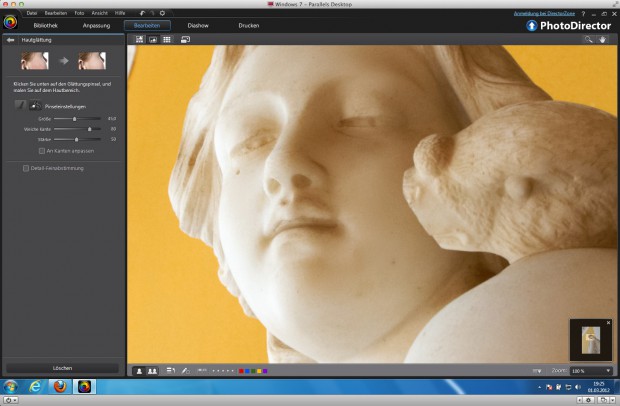The image size is (620, 406).
Task: Select the magnifier zoom tool
Action: tap(588, 40)
